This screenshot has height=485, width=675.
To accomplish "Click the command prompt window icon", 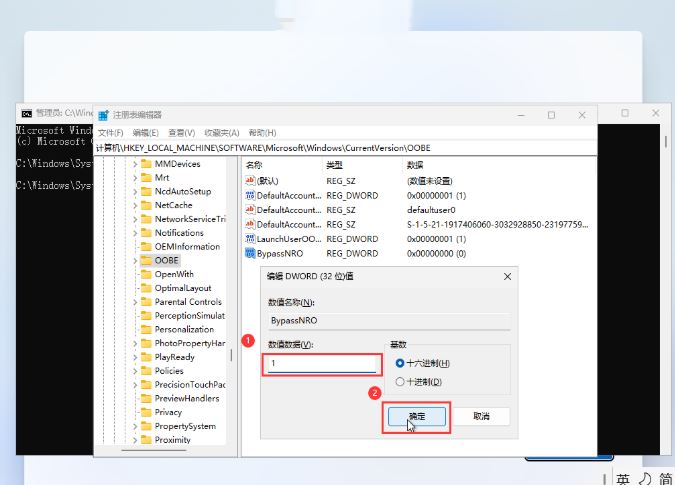I will pyautogui.click(x=26, y=114).
